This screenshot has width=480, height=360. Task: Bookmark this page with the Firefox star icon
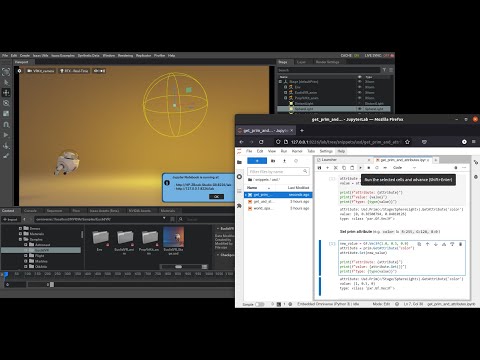click(x=407, y=142)
